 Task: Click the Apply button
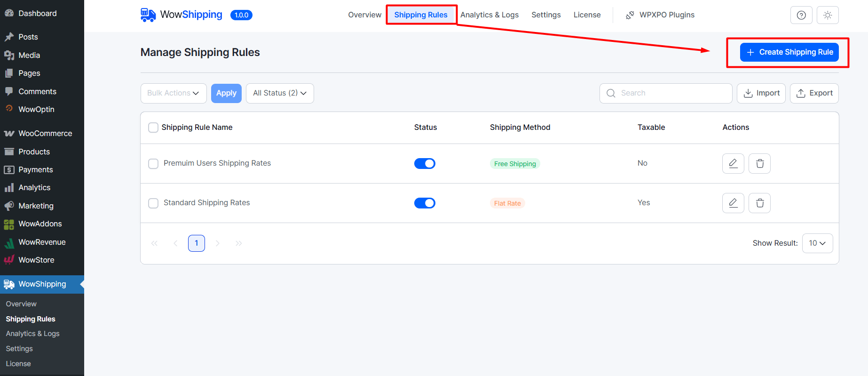226,93
